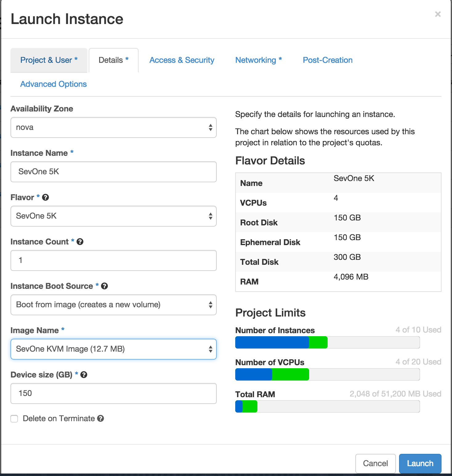
Task: Switch to the Details tab
Action: pos(114,60)
